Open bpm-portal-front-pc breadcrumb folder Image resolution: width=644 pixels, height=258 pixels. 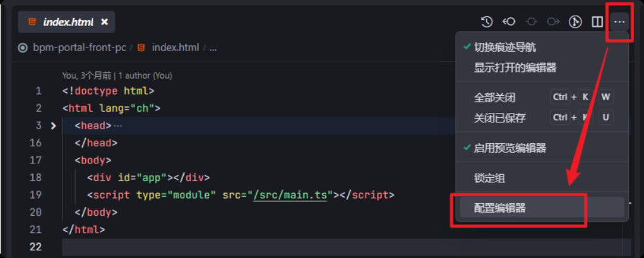[x=80, y=47]
